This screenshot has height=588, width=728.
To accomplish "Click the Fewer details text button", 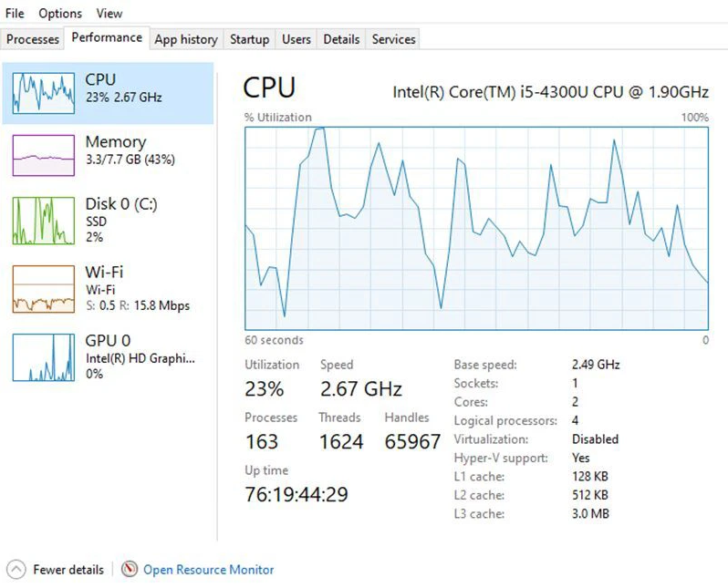I will pyautogui.click(x=68, y=570).
